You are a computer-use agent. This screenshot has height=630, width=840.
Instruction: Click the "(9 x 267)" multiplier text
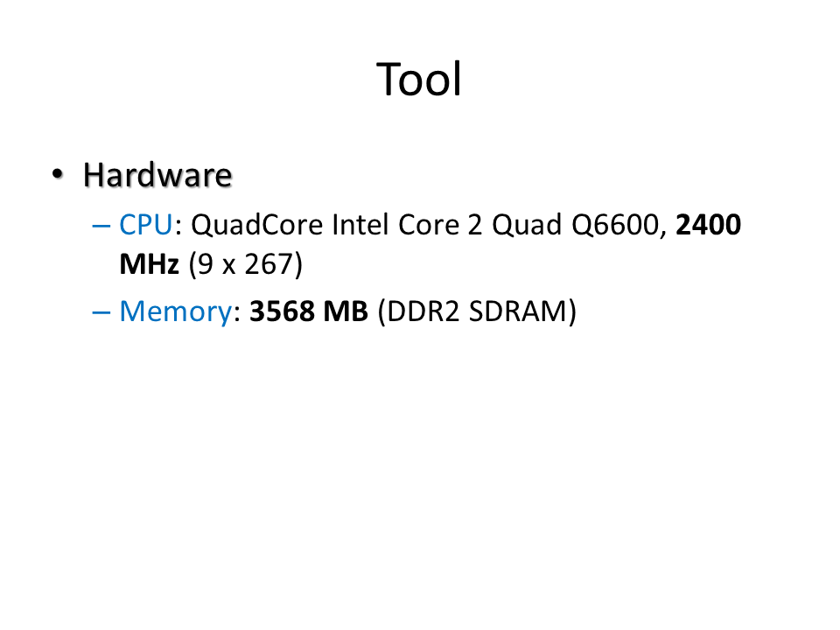click(245, 264)
